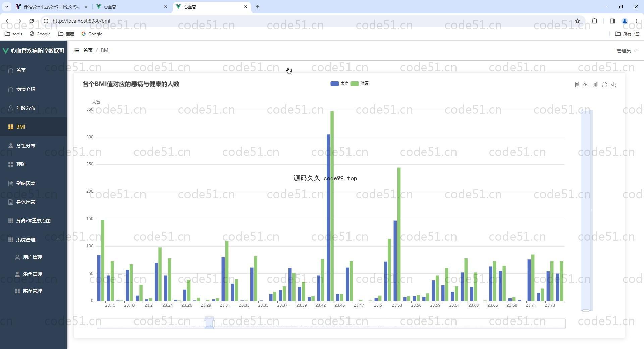Image resolution: width=644 pixels, height=349 pixels.
Task: Click the home icon beside 首页 in the sidebar
Action: (x=11, y=70)
